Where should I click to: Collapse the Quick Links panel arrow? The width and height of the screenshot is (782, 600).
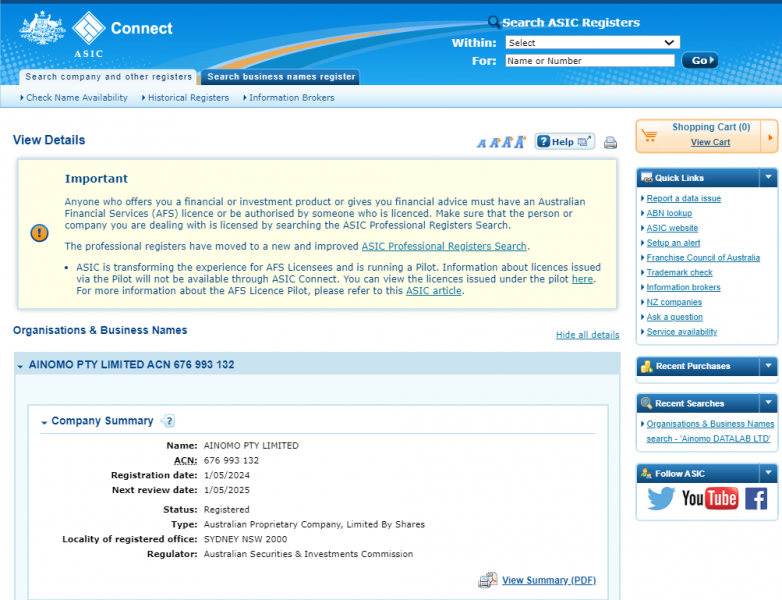pyautogui.click(x=768, y=177)
